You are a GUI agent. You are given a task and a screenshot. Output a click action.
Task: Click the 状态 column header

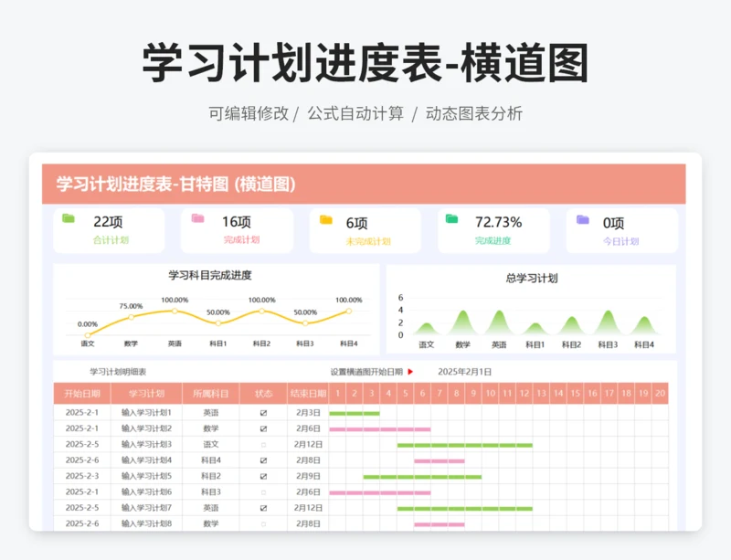(263, 394)
